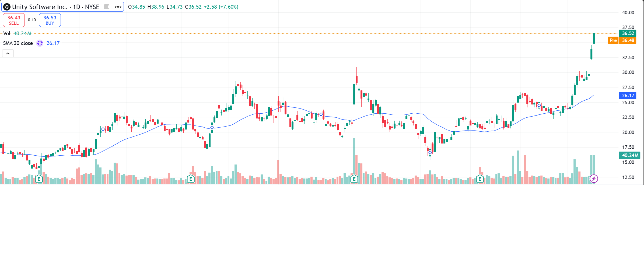Collapse the indicator legend with the chevron button
Viewport: 644px width, 273px height.
click(8, 53)
